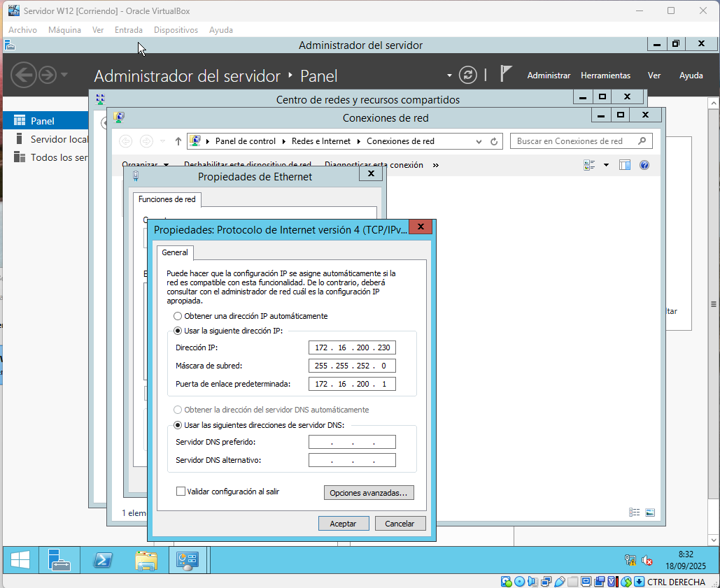Open File Explorer from the taskbar

pyautogui.click(x=146, y=560)
